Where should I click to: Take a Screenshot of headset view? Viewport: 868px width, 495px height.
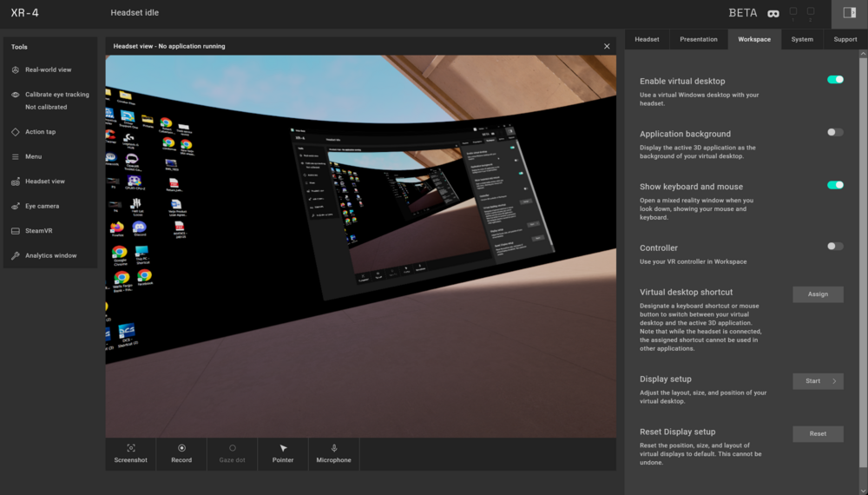tap(131, 454)
